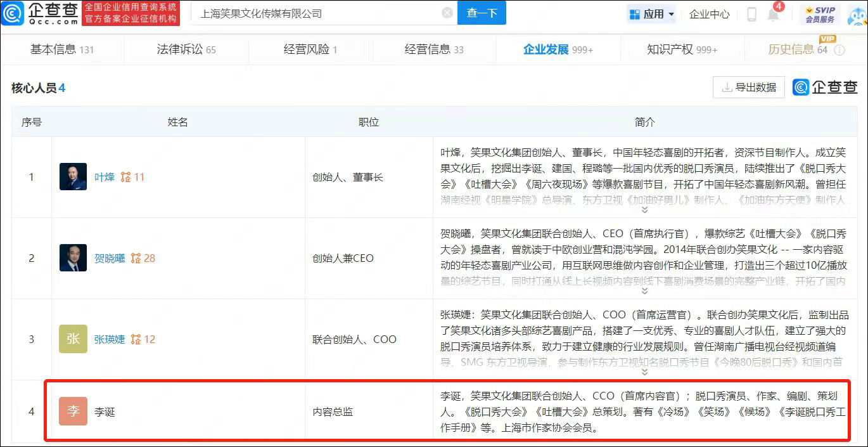This screenshot has height=447, width=868.
Task: Click the row number 4 cell
Action: [32, 412]
